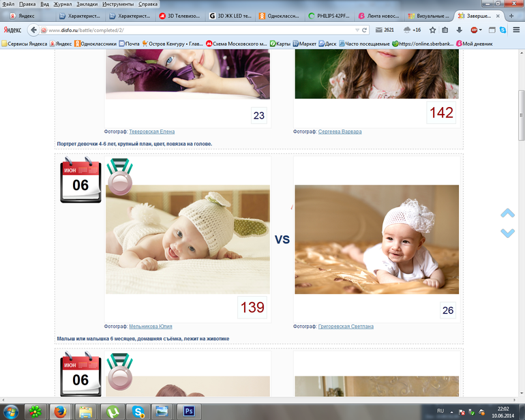525x420 pixels.
Task: Open the Закладки menu
Action: [87, 4]
